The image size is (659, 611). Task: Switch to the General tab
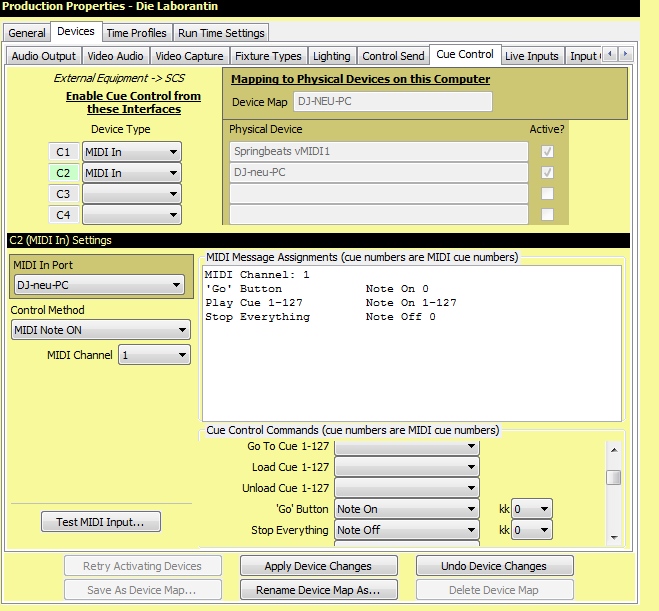pos(27,33)
